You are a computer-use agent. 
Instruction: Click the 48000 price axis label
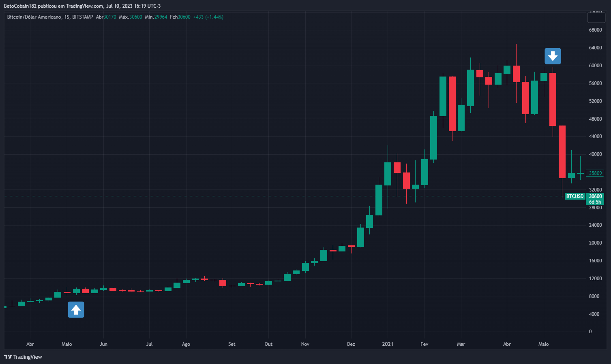[x=595, y=119]
